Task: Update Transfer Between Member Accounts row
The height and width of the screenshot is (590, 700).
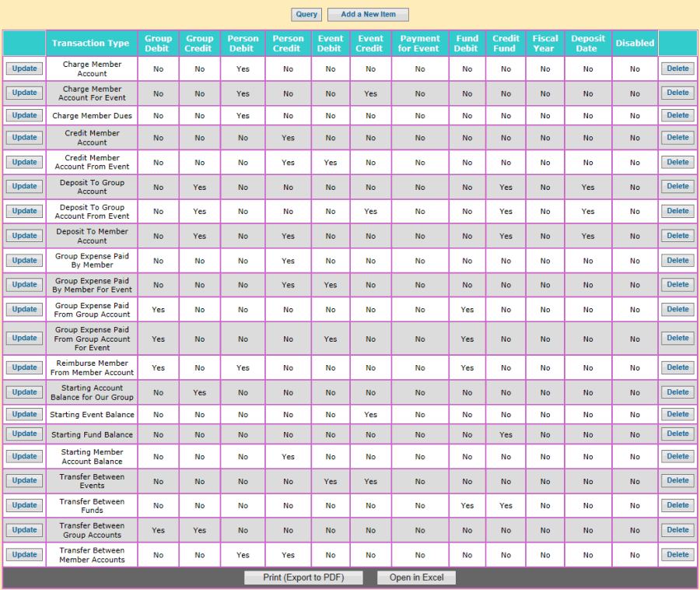Action: (25, 554)
